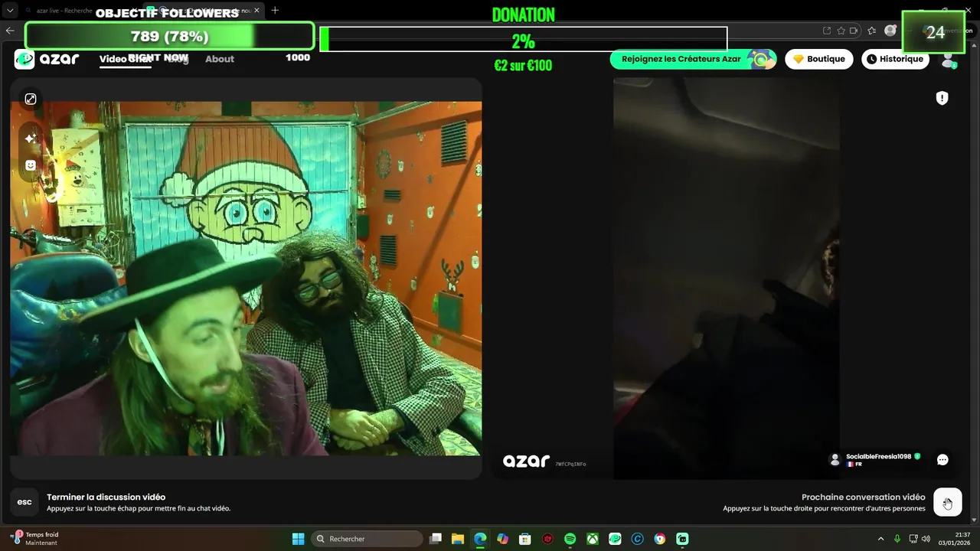Image resolution: width=980 pixels, height=551 pixels.
Task: Open Temps froid weather widget
Action: tap(36, 539)
